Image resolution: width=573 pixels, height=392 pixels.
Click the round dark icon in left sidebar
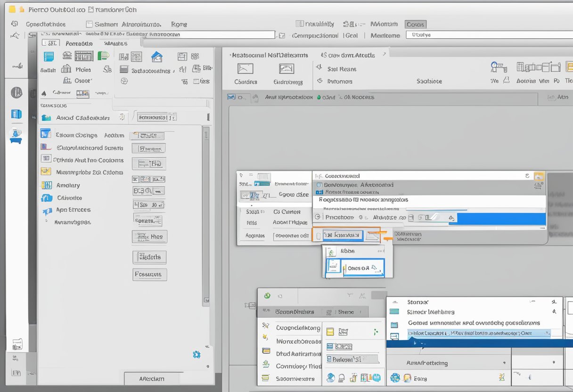point(16,92)
